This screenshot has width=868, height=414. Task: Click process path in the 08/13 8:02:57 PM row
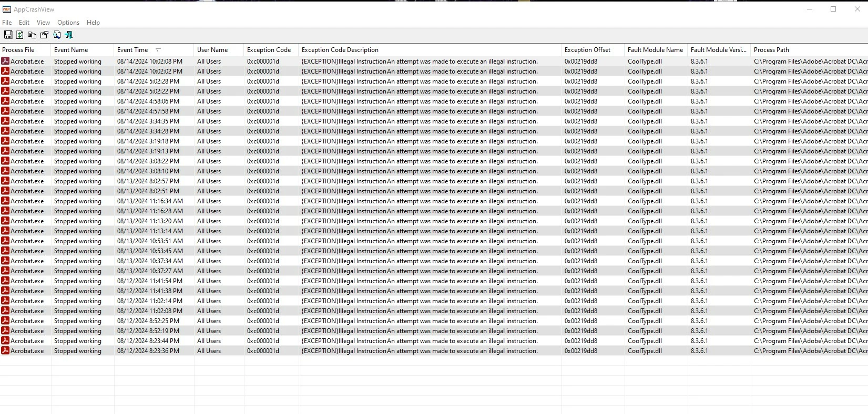(x=811, y=181)
